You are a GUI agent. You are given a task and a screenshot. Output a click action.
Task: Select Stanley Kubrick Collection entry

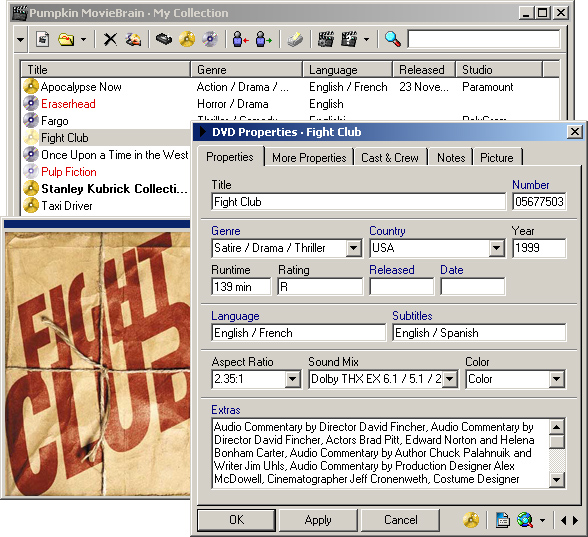pos(114,189)
